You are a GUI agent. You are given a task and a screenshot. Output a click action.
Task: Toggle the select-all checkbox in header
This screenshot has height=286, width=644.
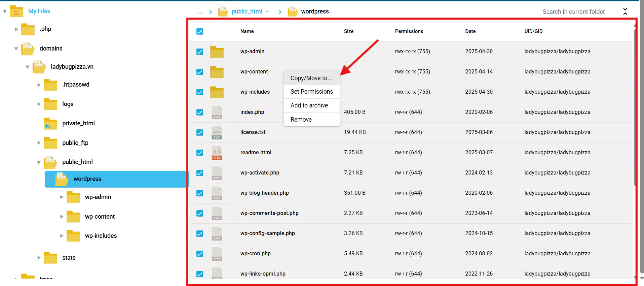200,31
